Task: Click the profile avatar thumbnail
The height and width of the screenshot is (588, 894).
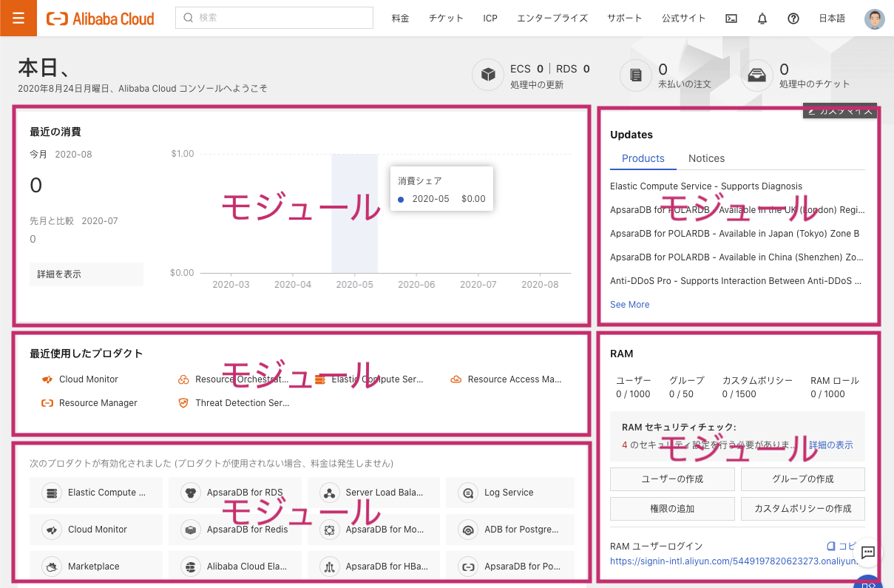Action: click(875, 18)
